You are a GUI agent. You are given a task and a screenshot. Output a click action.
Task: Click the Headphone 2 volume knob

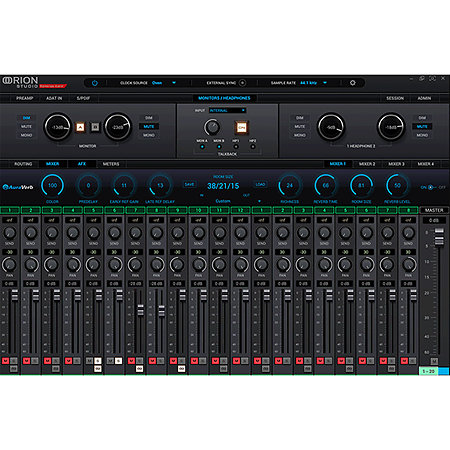(x=391, y=127)
